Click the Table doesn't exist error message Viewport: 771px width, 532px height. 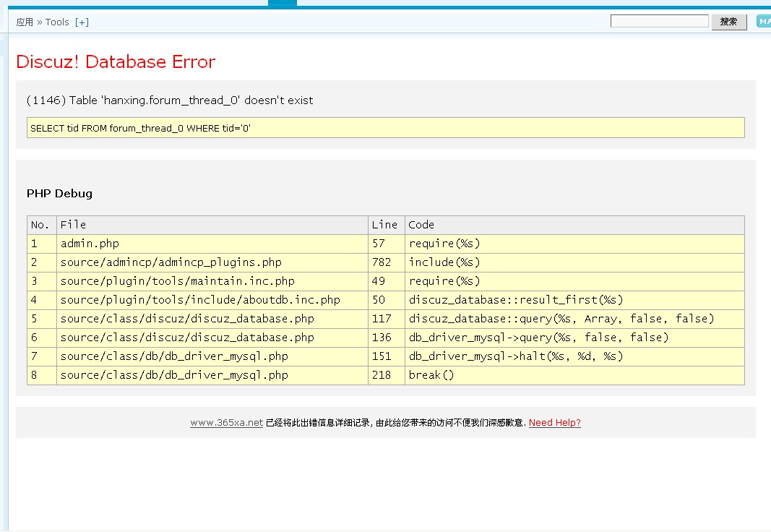[170, 100]
